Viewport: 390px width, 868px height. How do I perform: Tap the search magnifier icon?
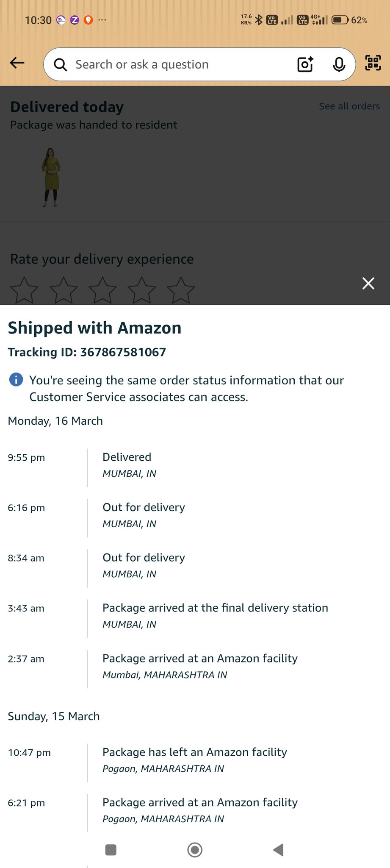pos(61,65)
